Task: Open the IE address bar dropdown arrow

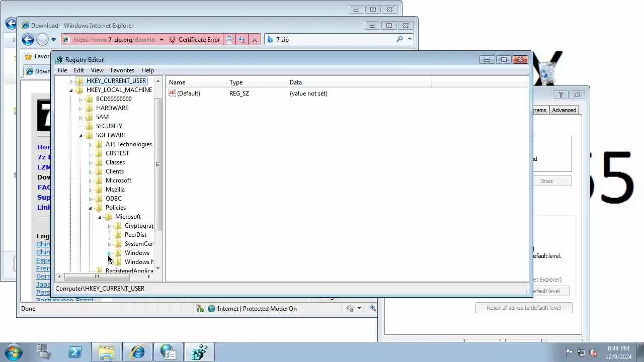Action: [x=162, y=40]
